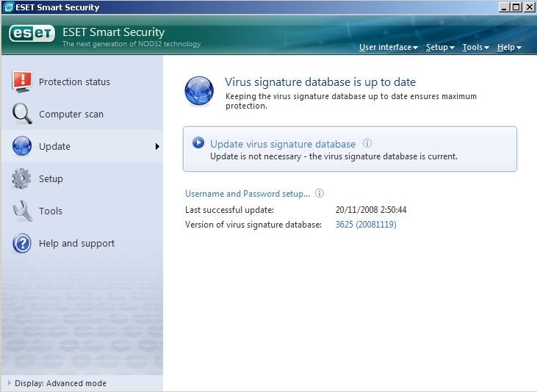Click the ESET logo in header
Image resolution: width=537 pixels, height=392 pixels.
pyautogui.click(x=32, y=34)
